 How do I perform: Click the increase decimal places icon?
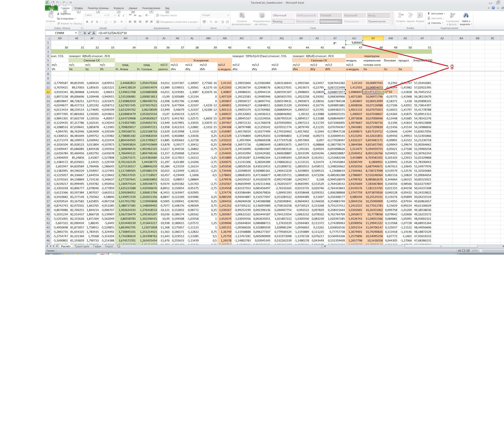pyautogui.click(x=223, y=22)
